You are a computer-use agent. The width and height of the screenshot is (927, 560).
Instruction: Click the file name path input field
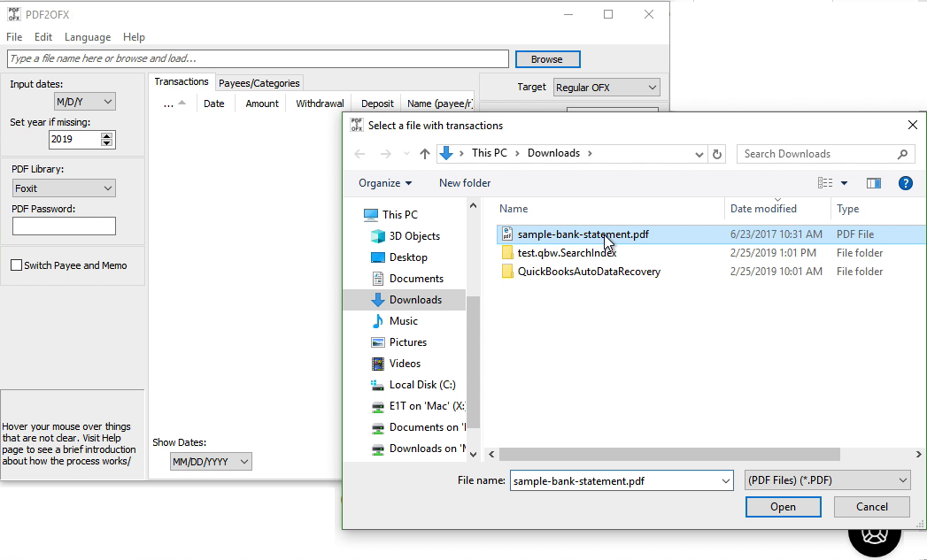pos(258,58)
